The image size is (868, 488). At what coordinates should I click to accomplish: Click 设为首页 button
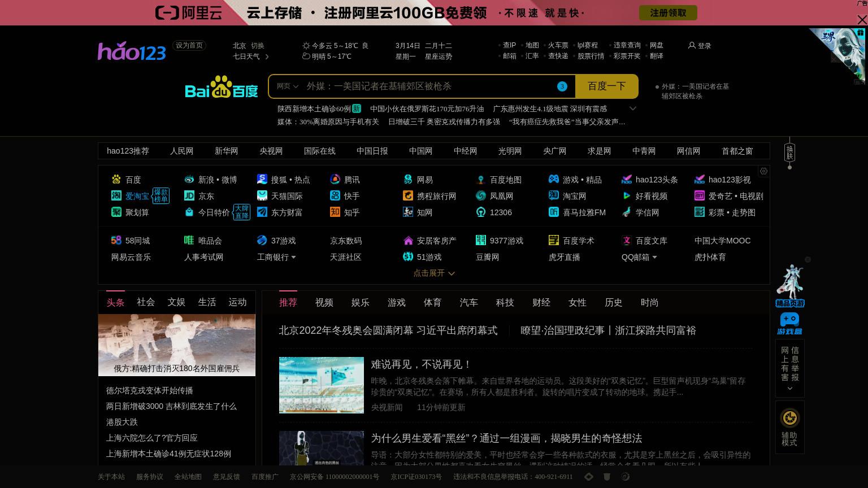point(189,46)
